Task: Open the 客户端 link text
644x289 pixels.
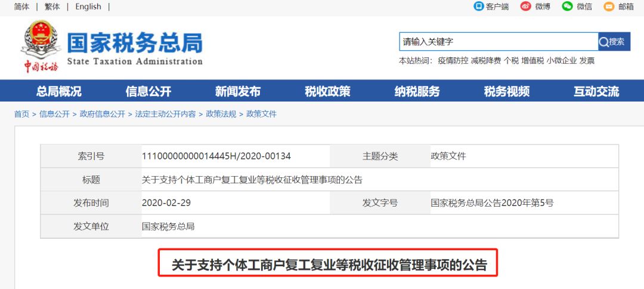Action: click(x=497, y=7)
